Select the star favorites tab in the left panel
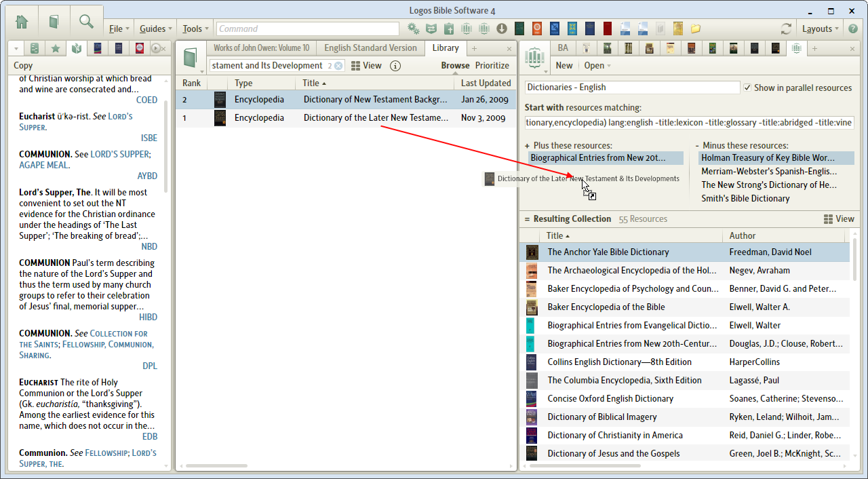 tap(56, 48)
